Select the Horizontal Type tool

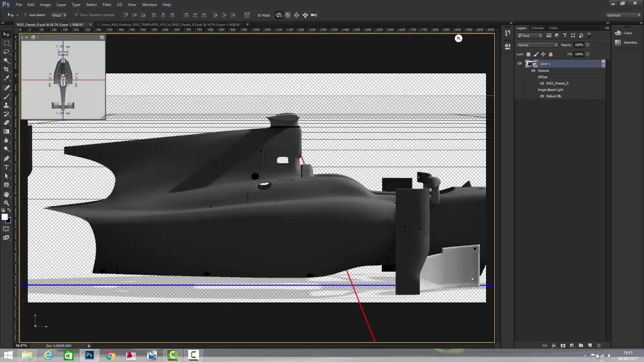pyautogui.click(x=7, y=167)
